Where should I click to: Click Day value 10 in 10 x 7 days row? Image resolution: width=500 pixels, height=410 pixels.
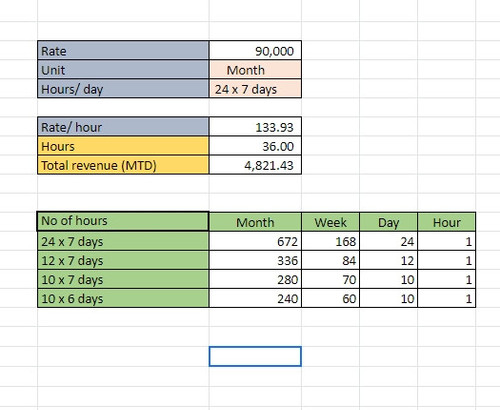388,279
